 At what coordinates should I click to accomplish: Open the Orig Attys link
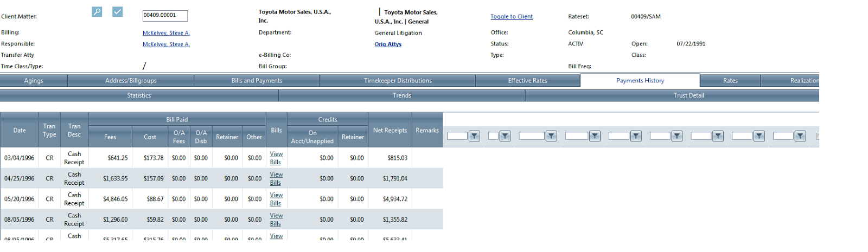point(388,44)
